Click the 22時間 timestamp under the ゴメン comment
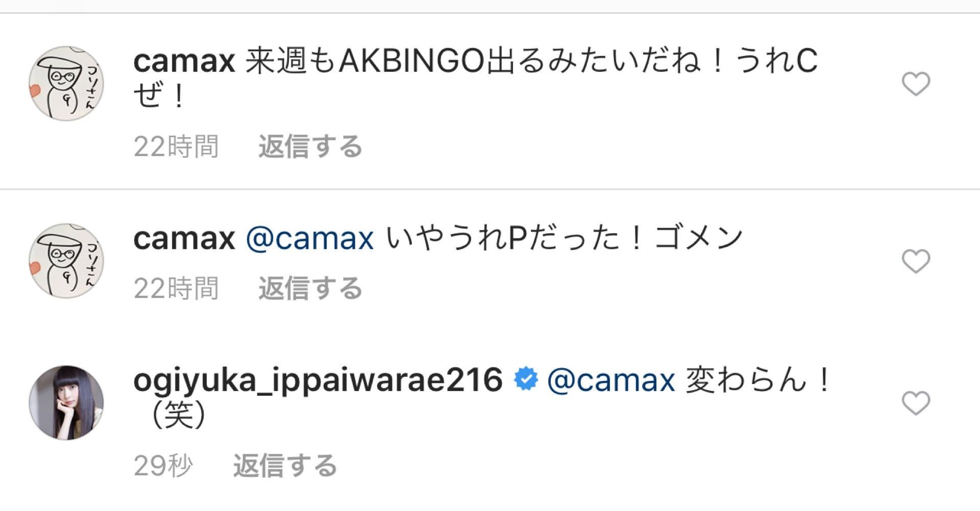Image resolution: width=980 pixels, height=511 pixels. click(176, 289)
